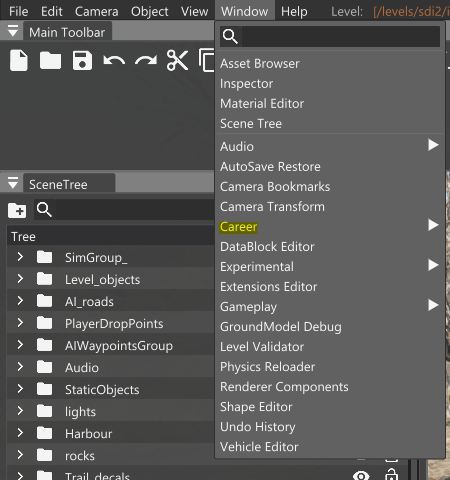Select the Cut scissors icon

177,60
